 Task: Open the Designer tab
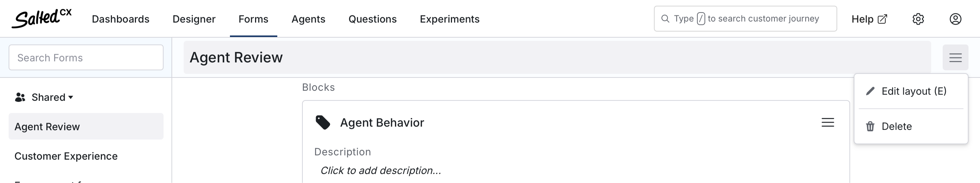tap(194, 19)
